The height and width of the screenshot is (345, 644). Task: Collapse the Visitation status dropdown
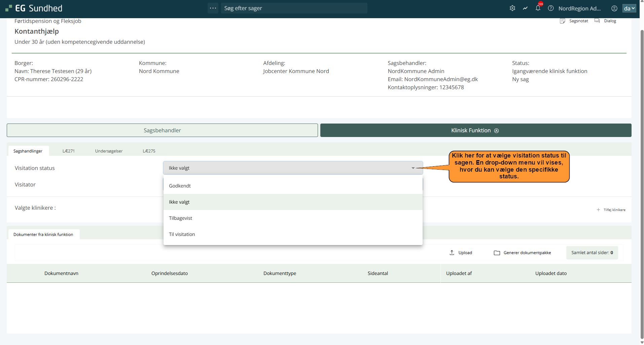click(x=413, y=168)
